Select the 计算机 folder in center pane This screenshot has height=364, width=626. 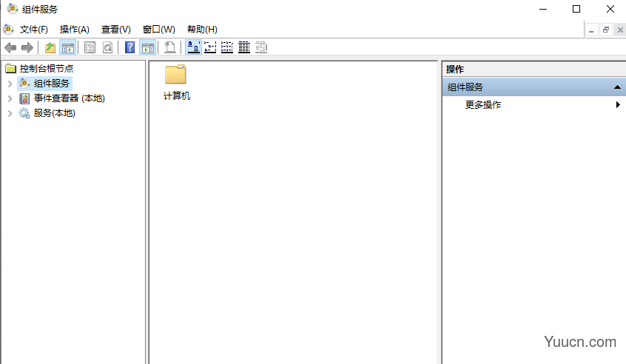tap(176, 83)
